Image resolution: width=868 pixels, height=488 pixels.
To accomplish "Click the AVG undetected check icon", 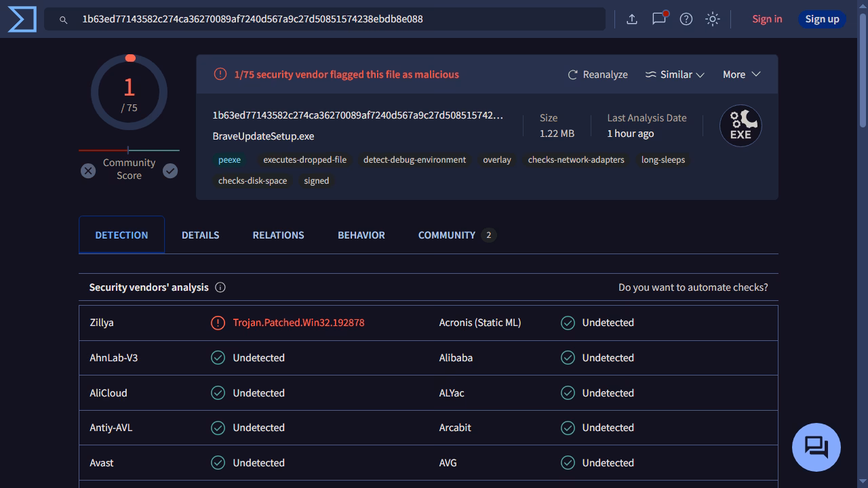I will tap(568, 463).
